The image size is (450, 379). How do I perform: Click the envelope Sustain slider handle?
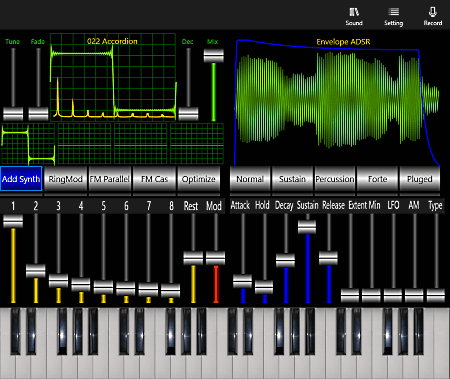(307, 227)
